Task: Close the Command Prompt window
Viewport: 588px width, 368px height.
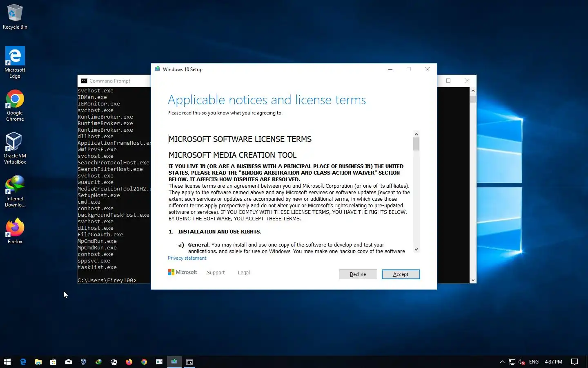Action: click(467, 81)
